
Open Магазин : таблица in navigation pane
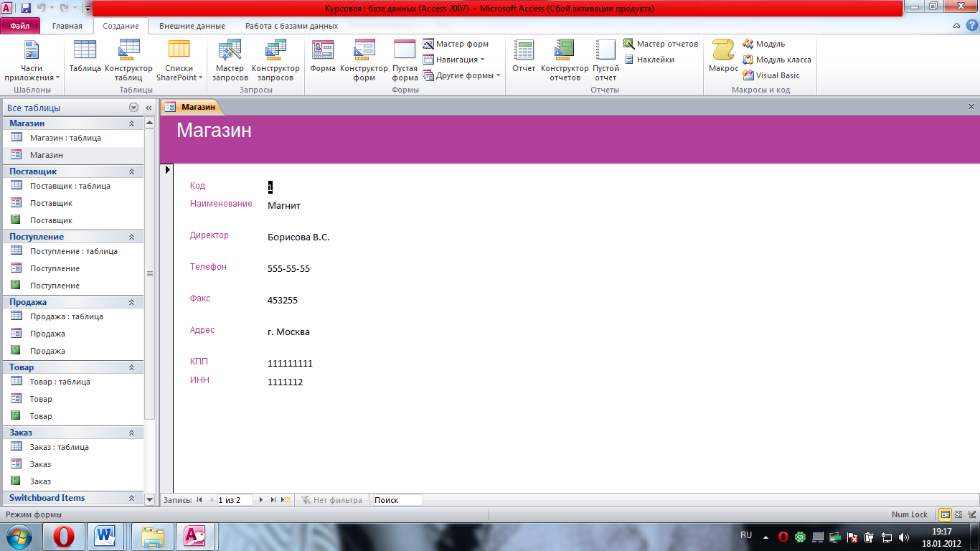[x=73, y=138]
